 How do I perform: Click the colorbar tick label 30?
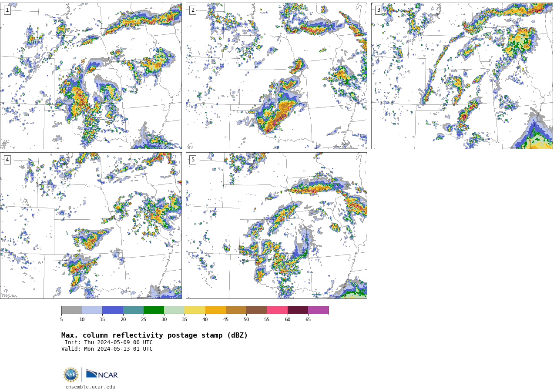(x=164, y=320)
